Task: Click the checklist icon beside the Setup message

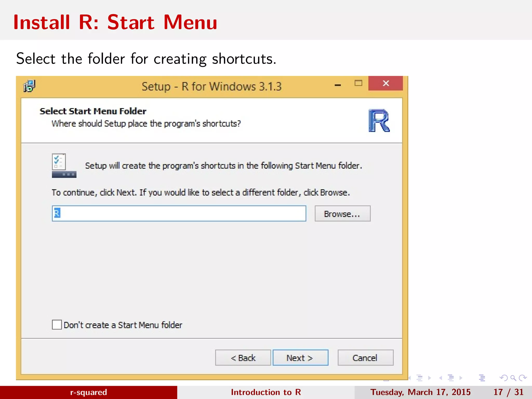Action: [64, 165]
